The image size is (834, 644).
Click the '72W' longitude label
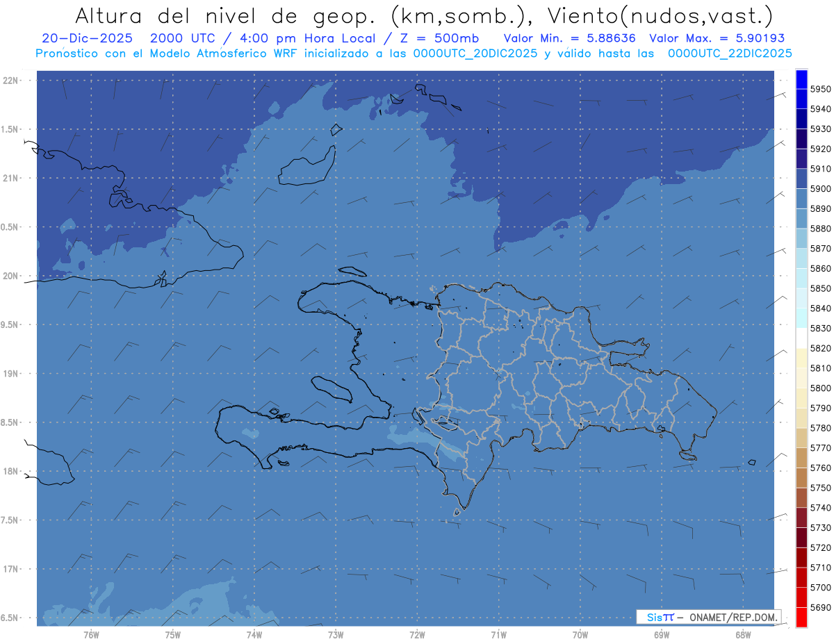tap(417, 635)
